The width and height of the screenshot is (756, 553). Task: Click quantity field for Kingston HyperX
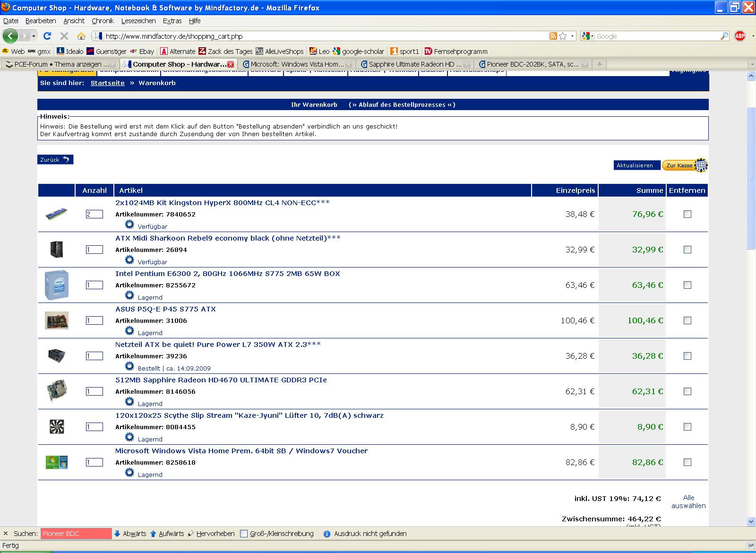[x=94, y=214]
